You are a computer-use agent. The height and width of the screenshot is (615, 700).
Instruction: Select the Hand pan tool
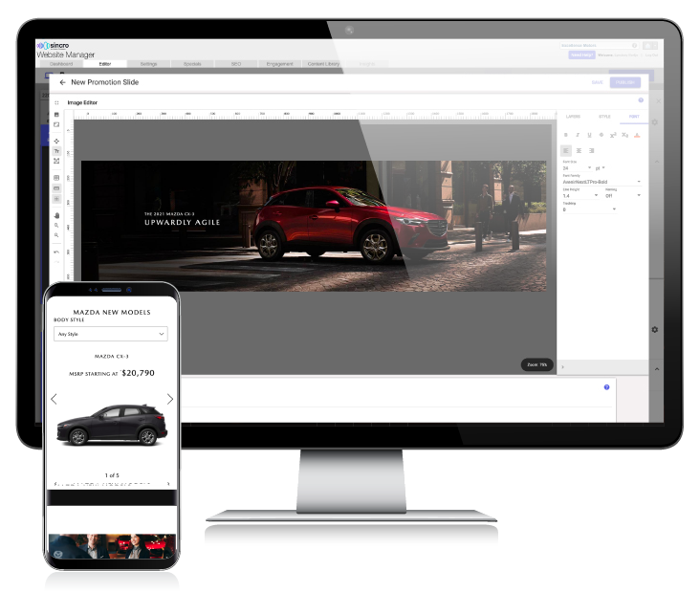(x=56, y=216)
